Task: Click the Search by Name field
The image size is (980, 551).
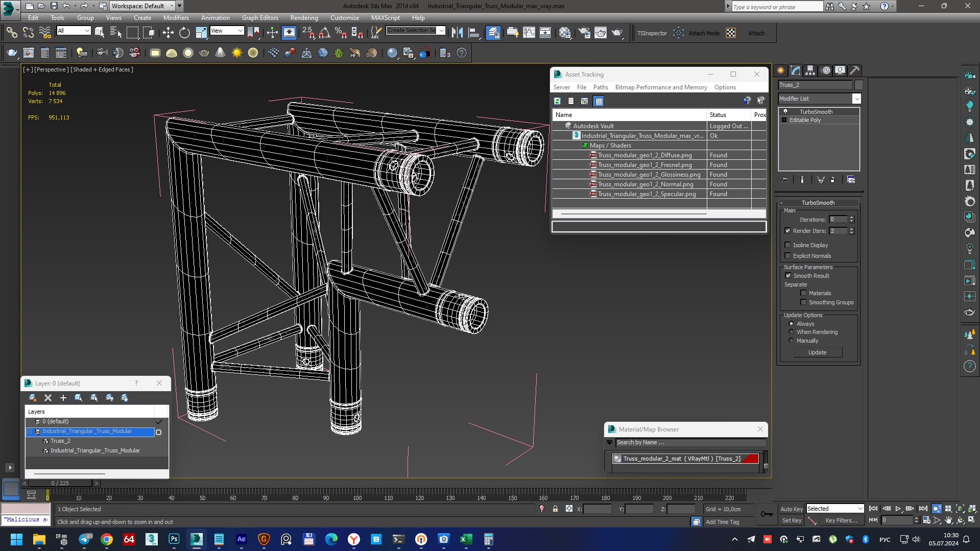Action: click(x=690, y=443)
